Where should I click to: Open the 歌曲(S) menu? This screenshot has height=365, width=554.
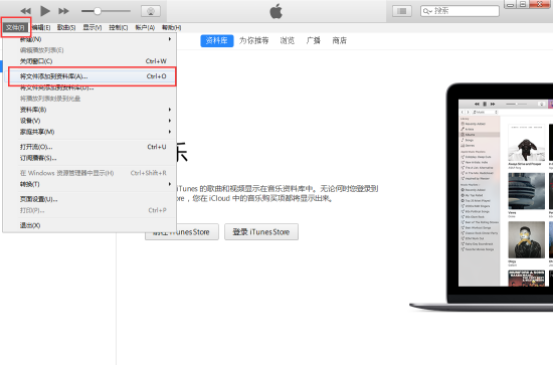66,27
